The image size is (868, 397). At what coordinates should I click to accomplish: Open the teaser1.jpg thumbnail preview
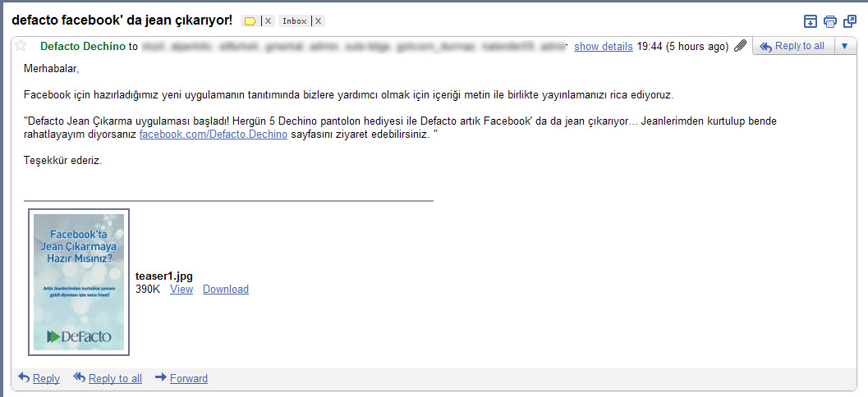coord(79,282)
